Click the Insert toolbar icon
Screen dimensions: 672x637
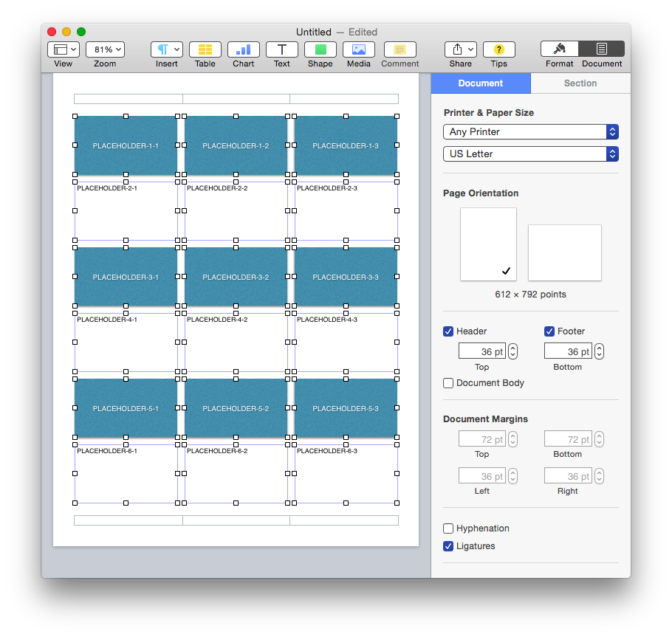point(166,49)
